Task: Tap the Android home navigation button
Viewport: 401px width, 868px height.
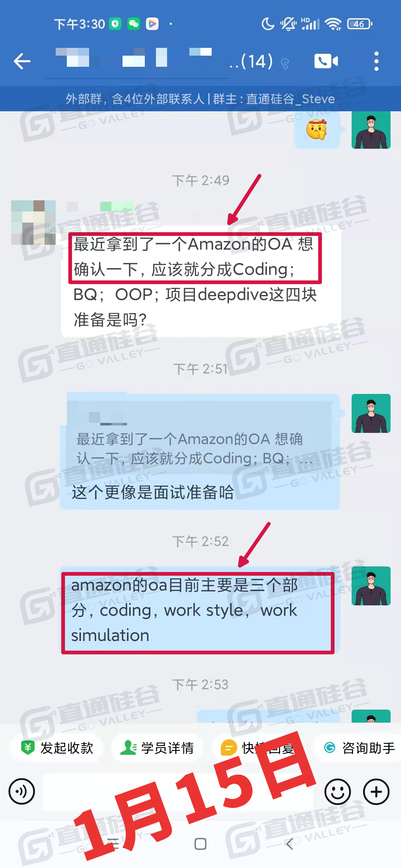Action: [x=200, y=844]
